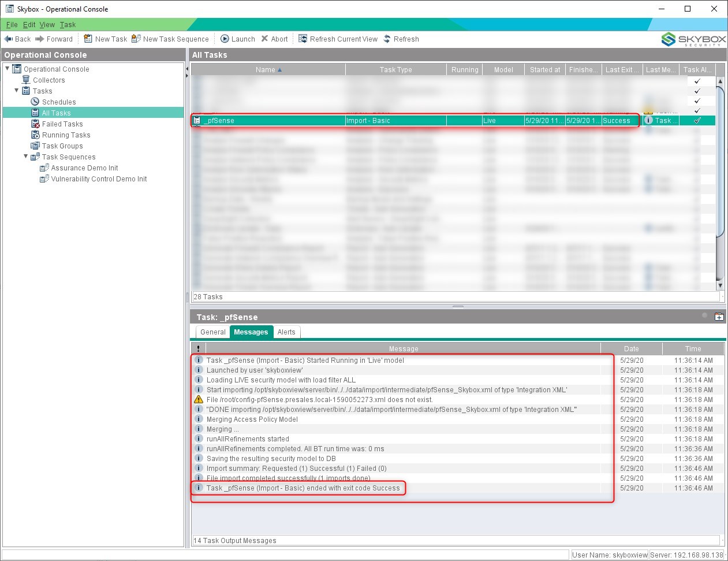The height and width of the screenshot is (561, 728).
Task: Click the Schedules clock icon
Action: (35, 102)
